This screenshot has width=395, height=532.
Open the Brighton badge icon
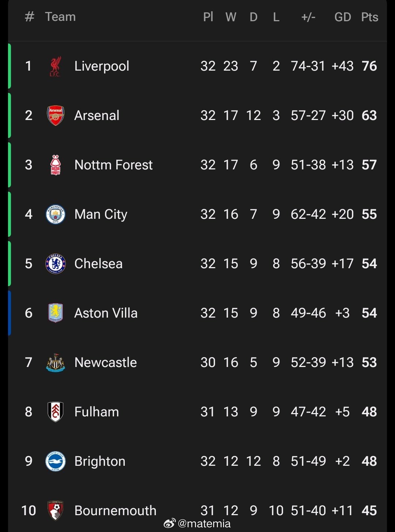55,461
